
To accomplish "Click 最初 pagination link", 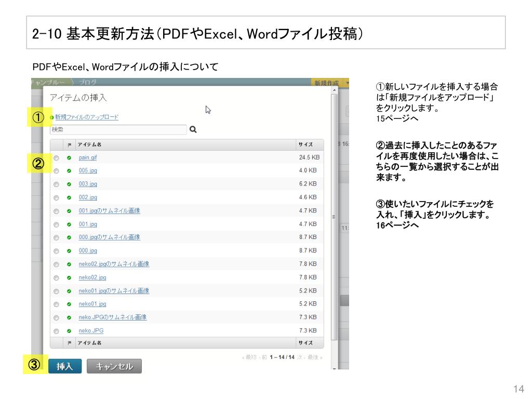I will coord(249,357).
